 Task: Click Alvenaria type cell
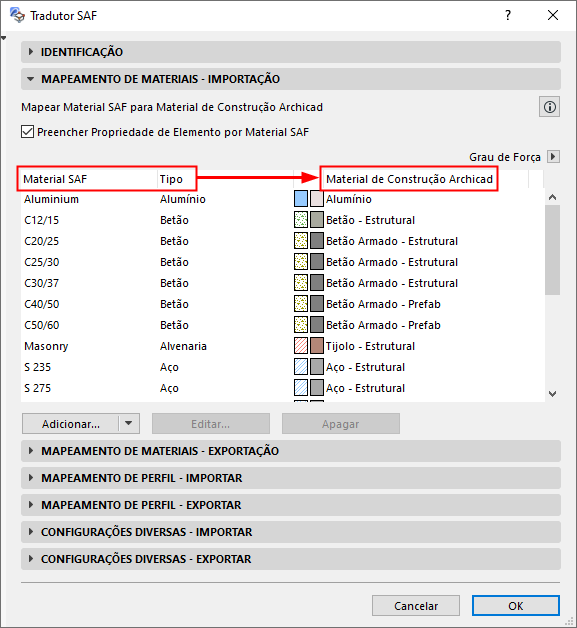pyautogui.click(x=183, y=346)
